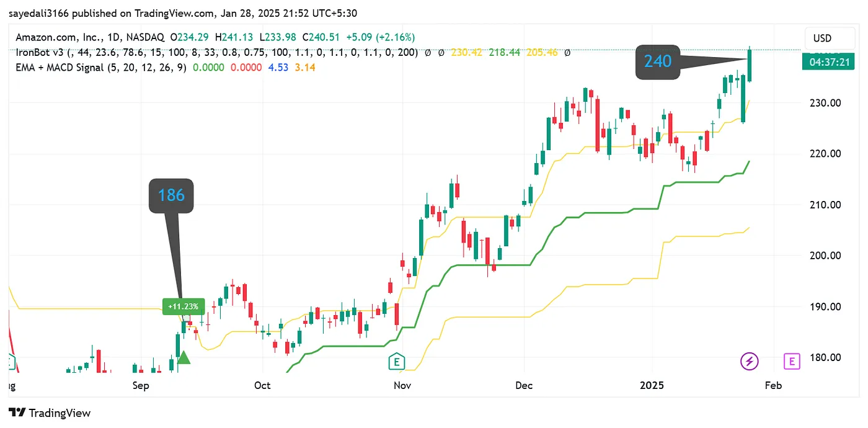Image resolution: width=868 pixels, height=428 pixels.
Task: Click the Oct label on the time axis
Action: pyautogui.click(x=262, y=385)
